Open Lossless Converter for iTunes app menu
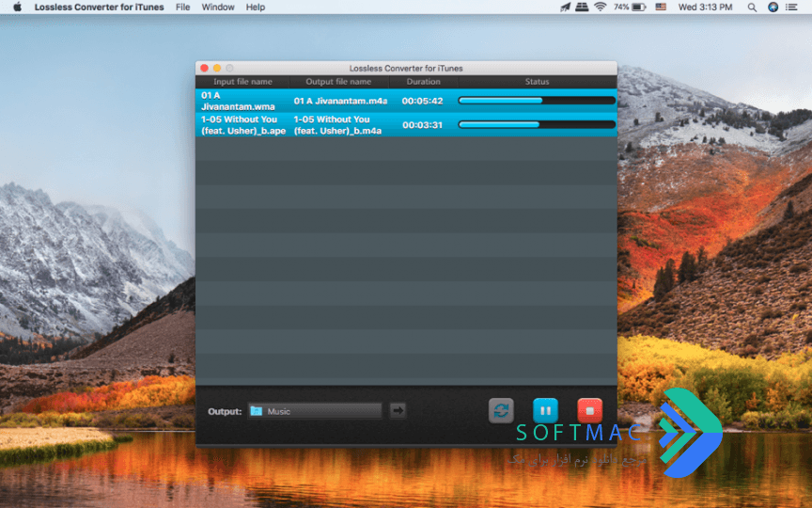812x508 pixels. 99,8
